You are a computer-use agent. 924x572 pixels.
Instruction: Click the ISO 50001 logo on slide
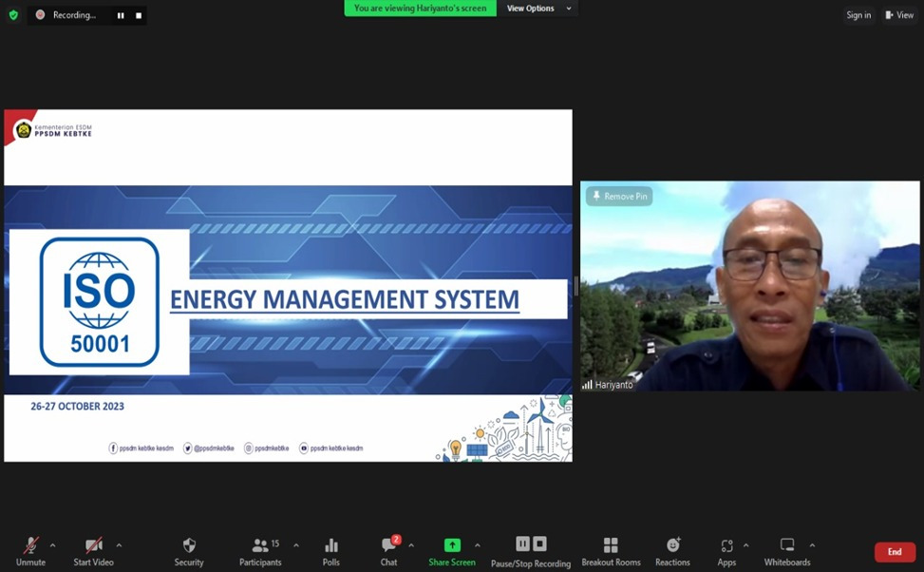99,302
